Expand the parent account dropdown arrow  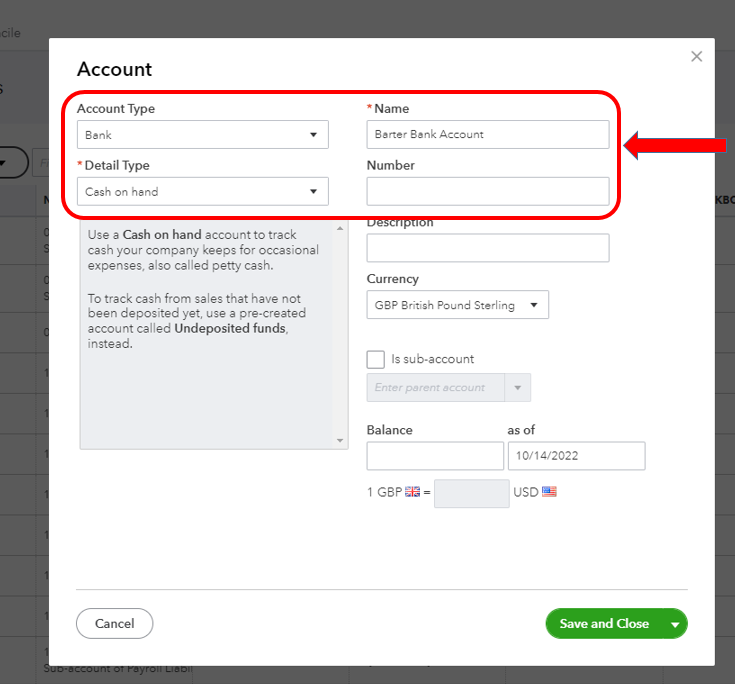(518, 388)
